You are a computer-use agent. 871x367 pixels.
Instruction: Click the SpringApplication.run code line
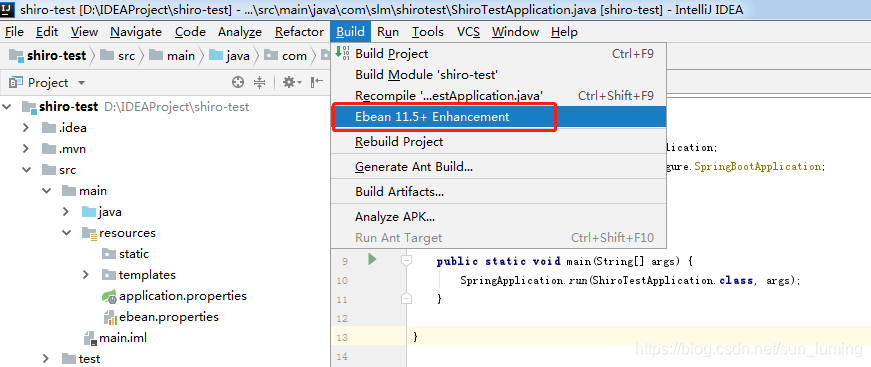630,280
